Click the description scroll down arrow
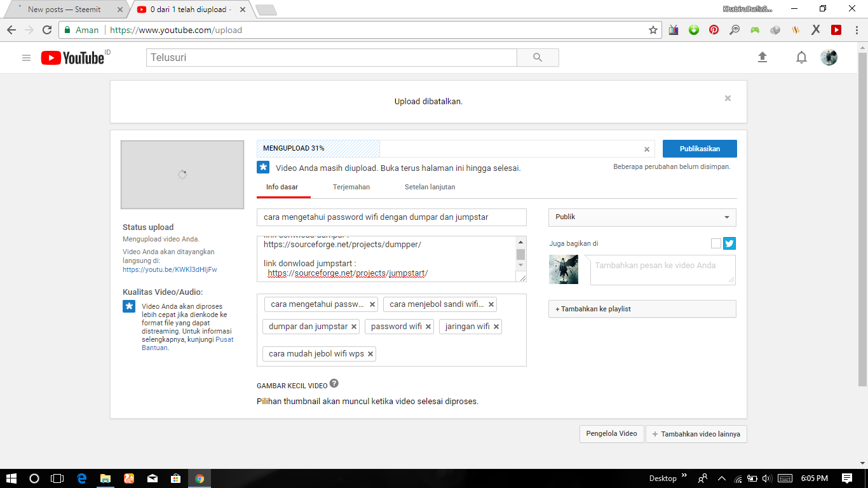The width and height of the screenshot is (868, 488). 521,264
